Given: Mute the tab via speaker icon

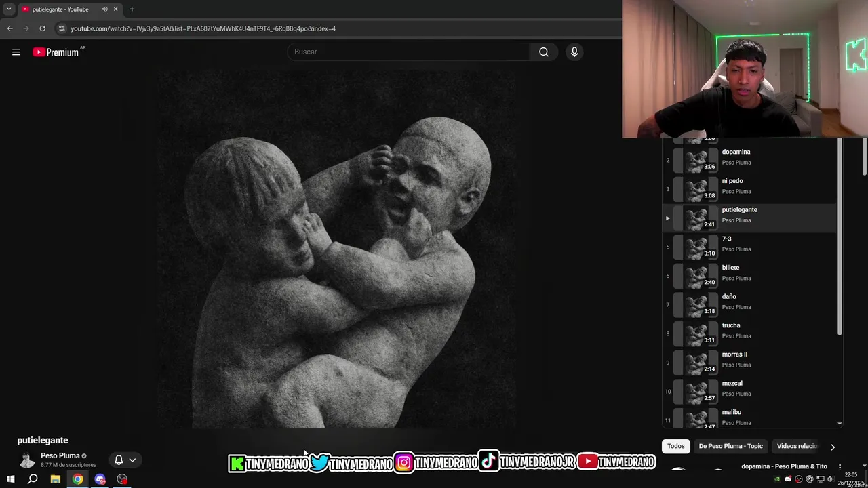Looking at the screenshot, I should click(104, 9).
